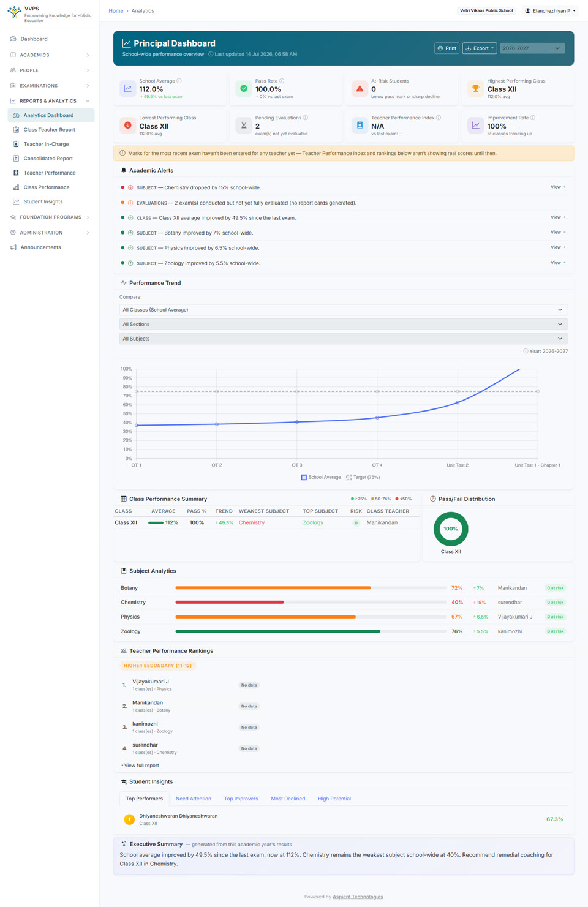
Task: Click Lowest Performing Class down-arrow icon
Action: point(128,126)
